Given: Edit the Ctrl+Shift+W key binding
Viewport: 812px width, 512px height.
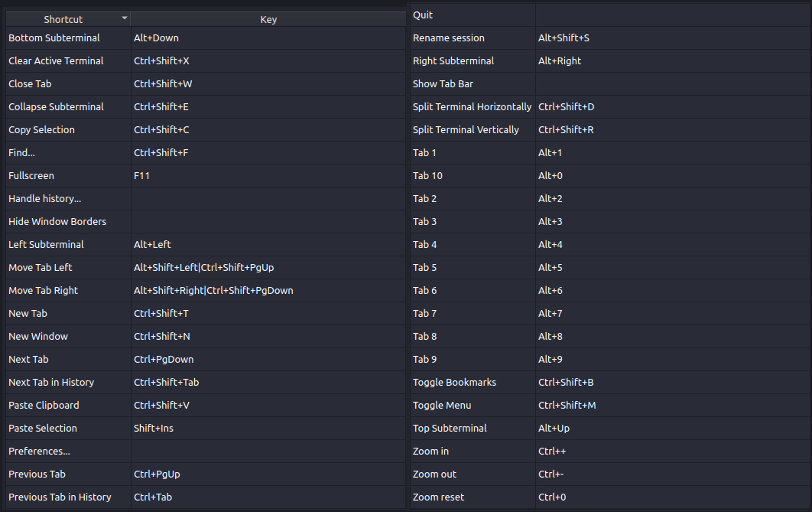Looking at the screenshot, I should 268,83.
